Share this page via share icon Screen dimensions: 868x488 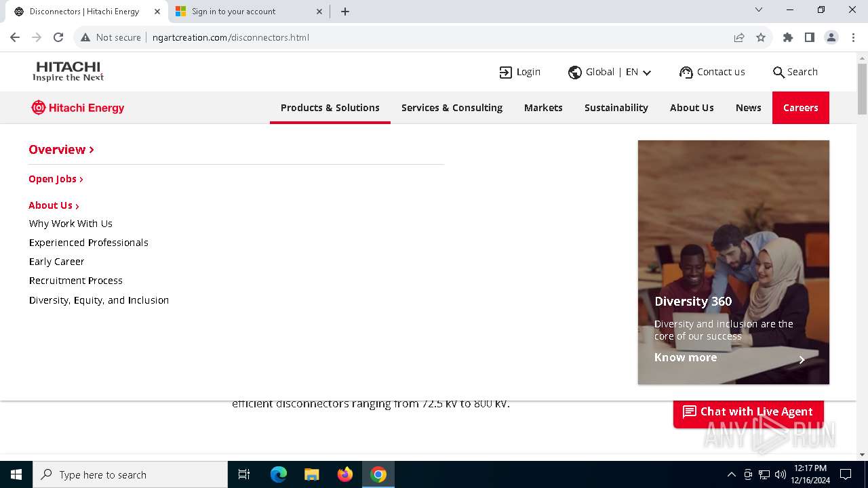[739, 37]
